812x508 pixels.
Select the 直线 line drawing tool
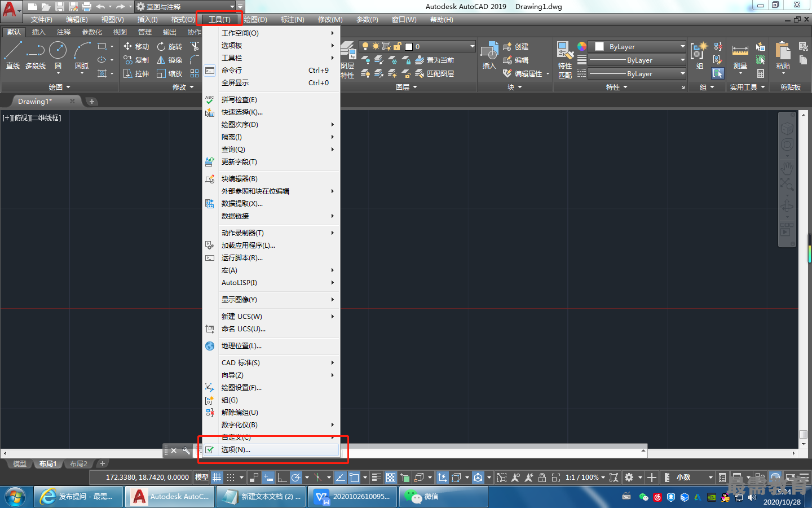pos(12,55)
